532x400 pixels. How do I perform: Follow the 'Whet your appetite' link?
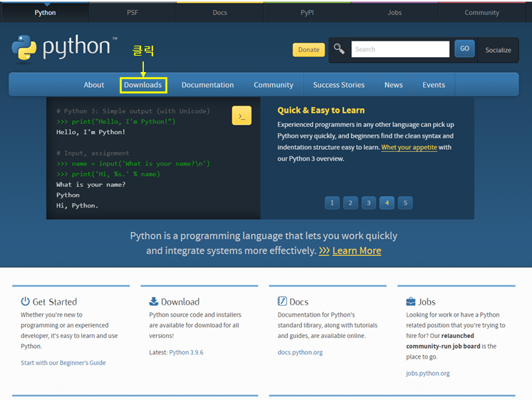pyautogui.click(x=410, y=148)
